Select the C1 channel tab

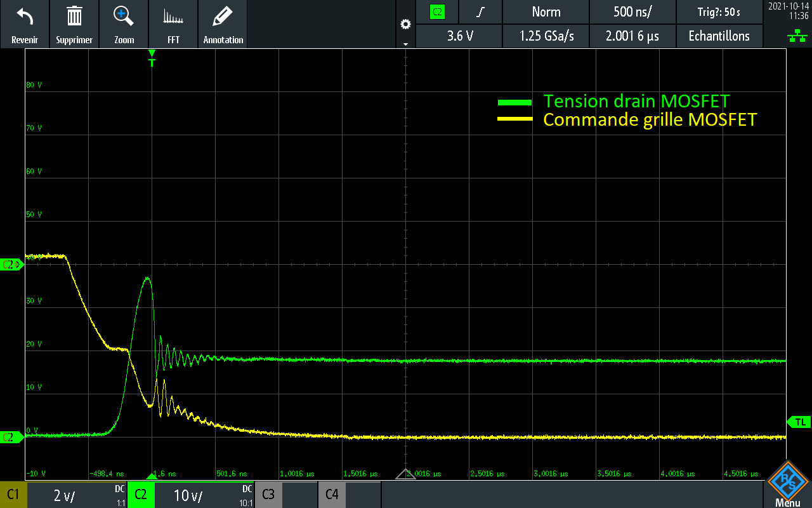(13, 495)
